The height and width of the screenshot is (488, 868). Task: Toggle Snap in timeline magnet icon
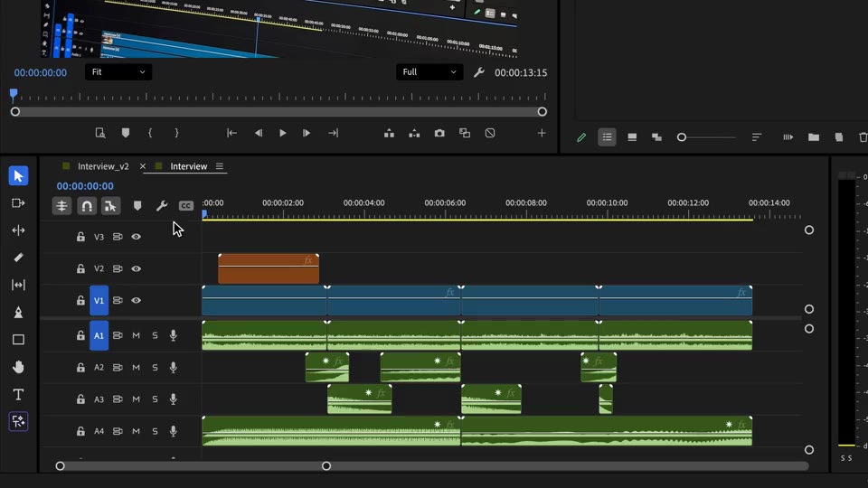coord(87,206)
